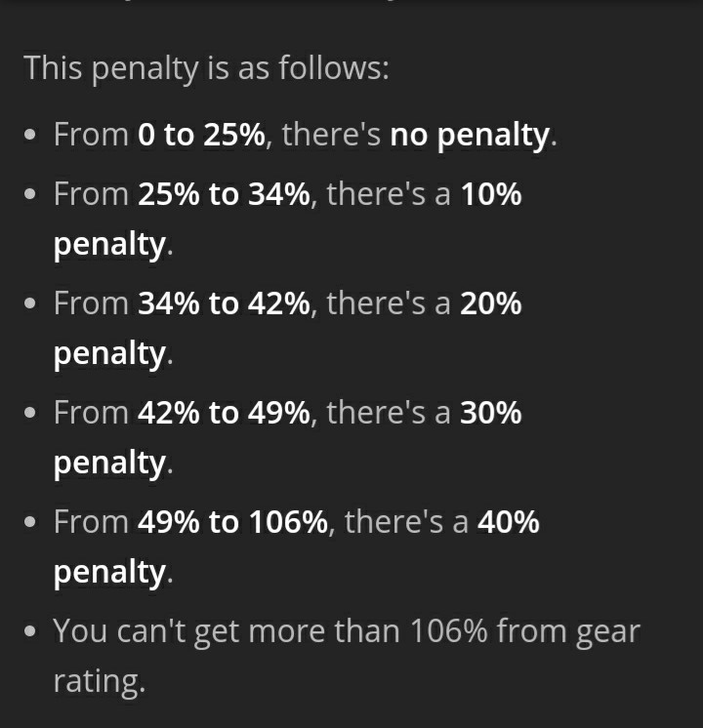Click the bold "20%" penalty value
Screen dimensions: 703x728
click(x=491, y=304)
